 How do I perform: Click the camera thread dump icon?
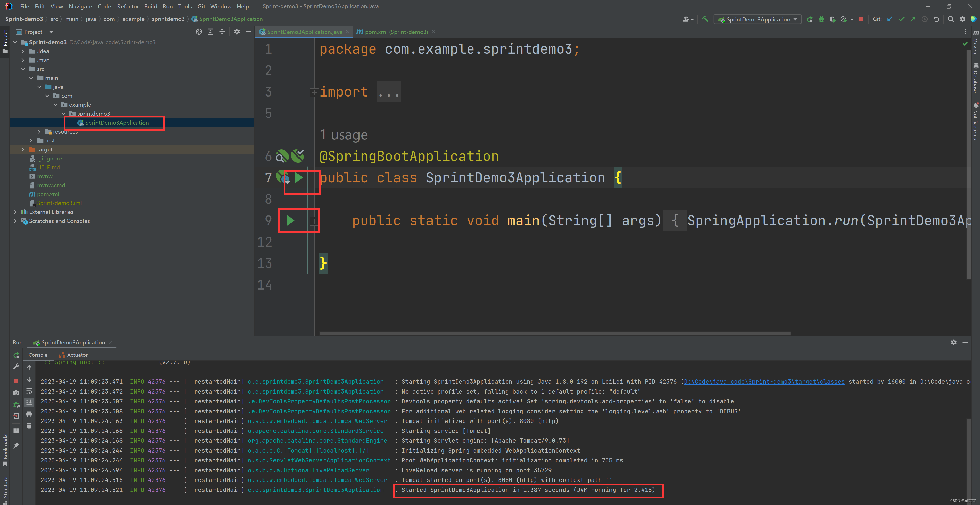(16, 393)
